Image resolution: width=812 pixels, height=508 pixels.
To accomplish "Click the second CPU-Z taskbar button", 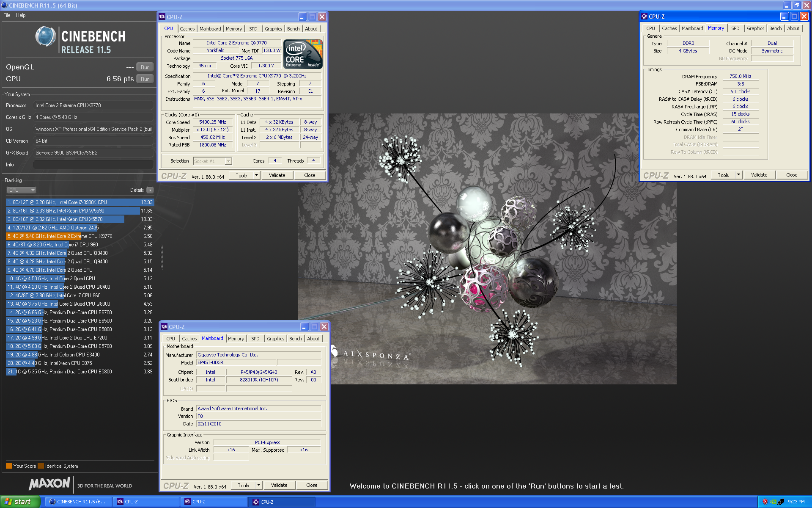I will coord(214,502).
